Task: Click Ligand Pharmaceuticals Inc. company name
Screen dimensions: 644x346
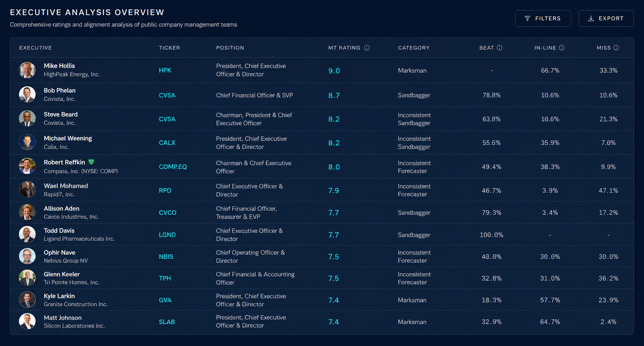Action: click(79, 239)
